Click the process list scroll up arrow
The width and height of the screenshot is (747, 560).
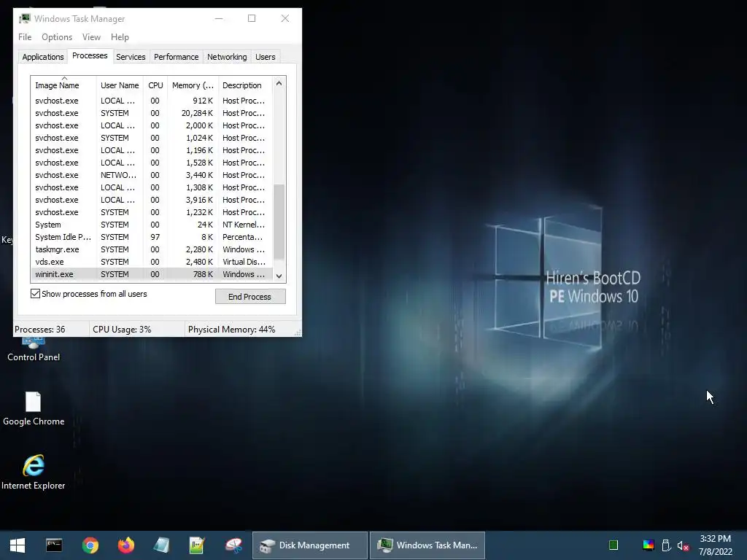pos(279,83)
